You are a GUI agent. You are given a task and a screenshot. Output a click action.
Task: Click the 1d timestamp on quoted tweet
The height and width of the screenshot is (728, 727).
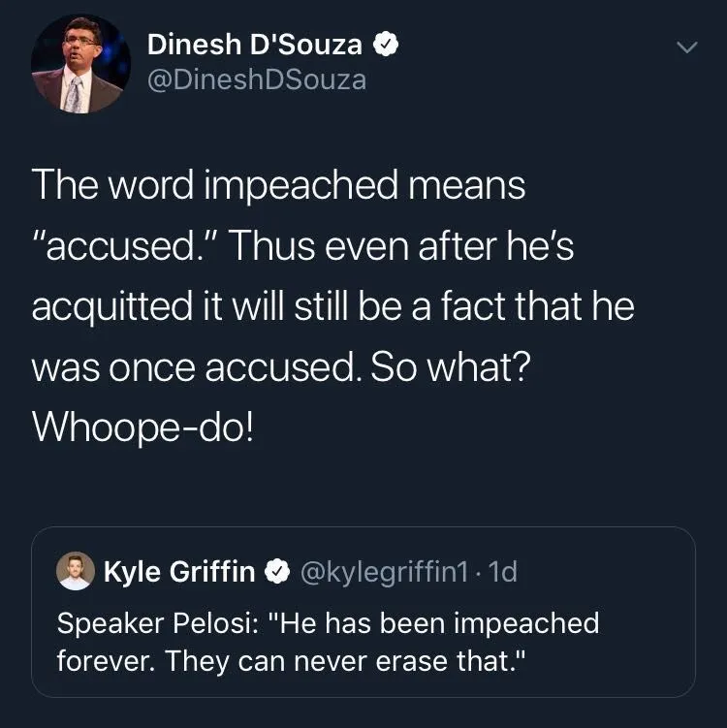click(504, 573)
